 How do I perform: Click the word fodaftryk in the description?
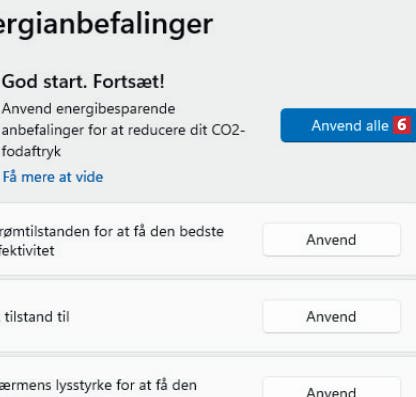pyautogui.click(x=31, y=152)
